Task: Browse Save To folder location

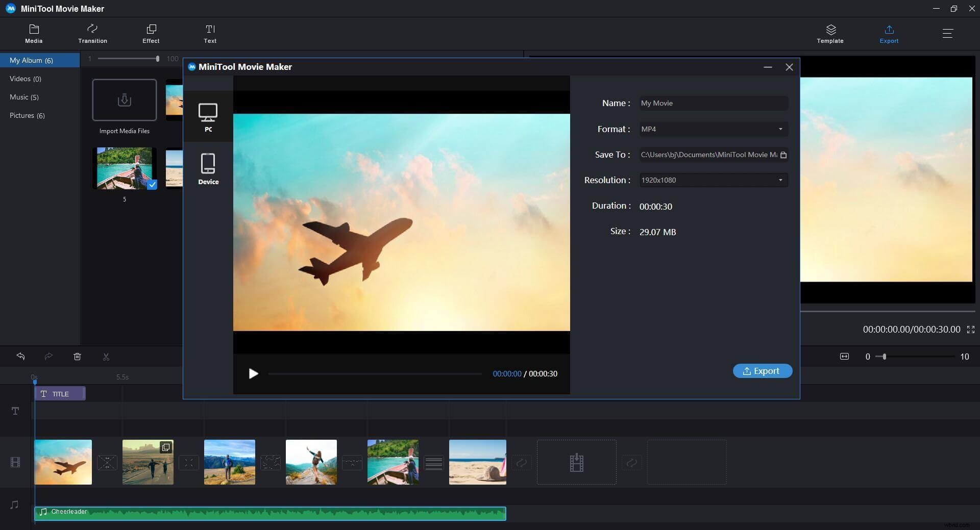Action: point(784,155)
